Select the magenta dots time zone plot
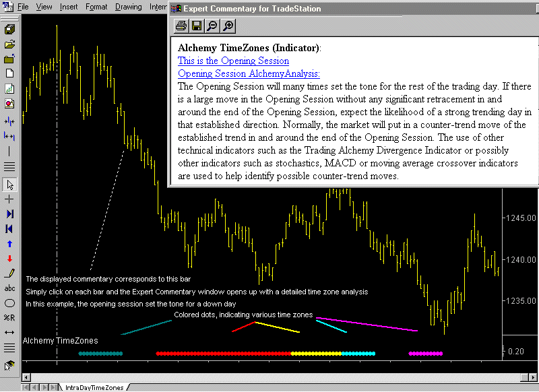The height and width of the screenshot is (392, 539). coord(426,354)
